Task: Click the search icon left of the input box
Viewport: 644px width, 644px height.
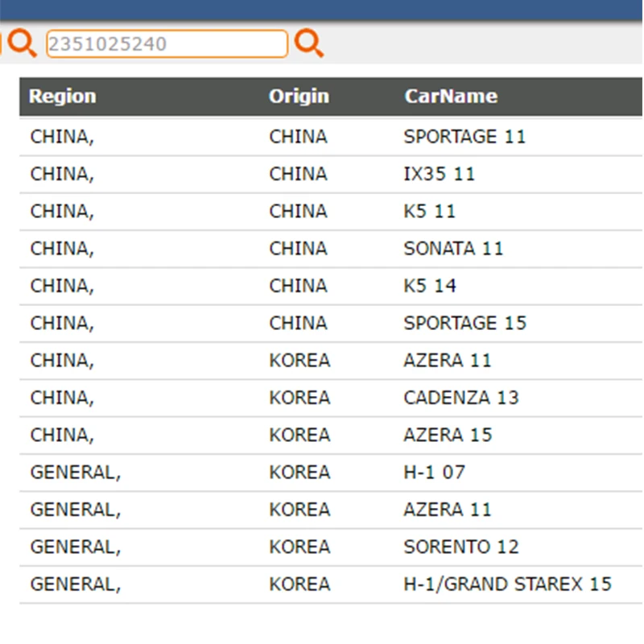Action: [23, 43]
